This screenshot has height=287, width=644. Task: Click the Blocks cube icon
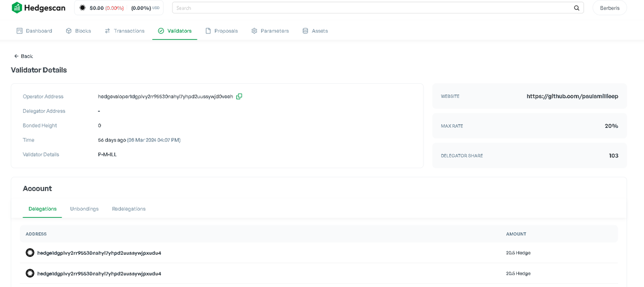click(x=69, y=31)
